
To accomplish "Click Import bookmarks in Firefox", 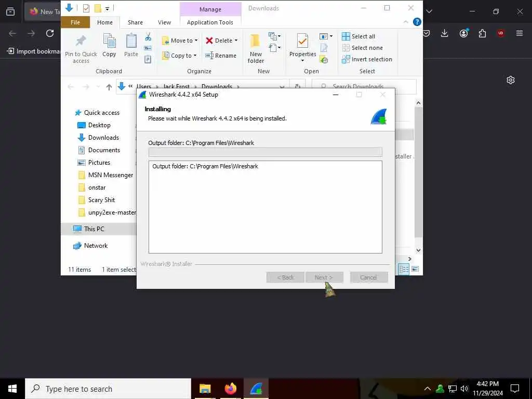I will [33, 51].
